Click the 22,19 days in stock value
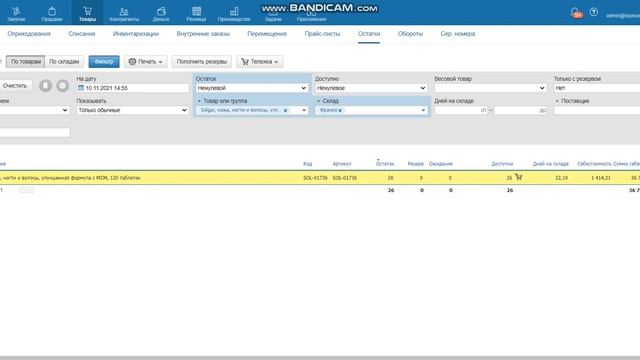The width and height of the screenshot is (640, 360). point(562,178)
